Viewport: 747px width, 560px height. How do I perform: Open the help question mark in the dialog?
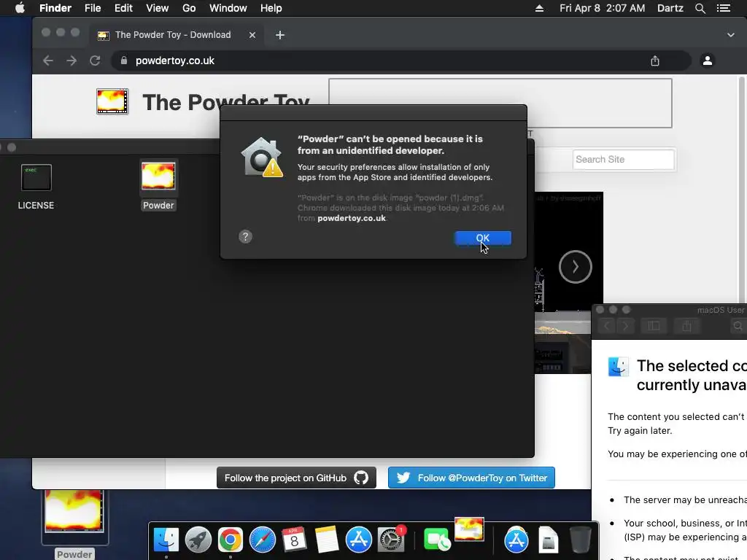point(245,237)
